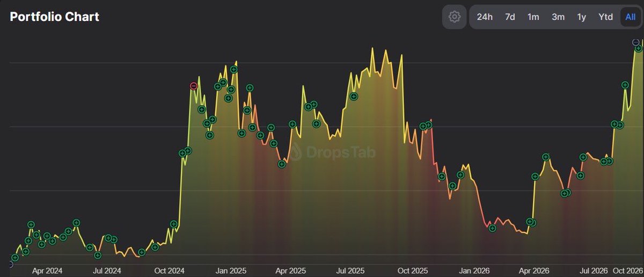The image size is (644, 277).
Task: Click the Oct 2024 axis label
Action: [170, 270]
